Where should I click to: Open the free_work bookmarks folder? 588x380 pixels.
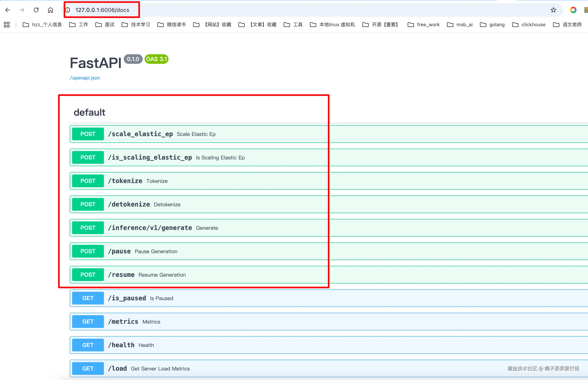point(424,24)
